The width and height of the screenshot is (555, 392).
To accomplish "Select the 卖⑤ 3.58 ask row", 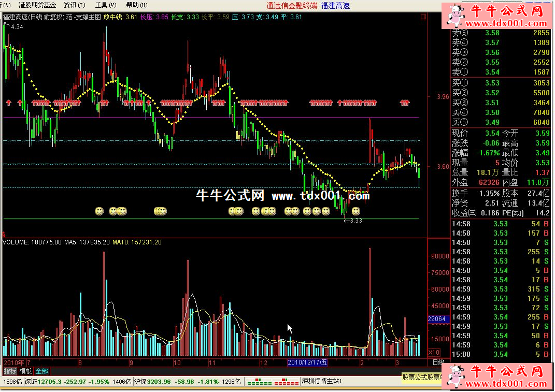I will click(501, 33).
